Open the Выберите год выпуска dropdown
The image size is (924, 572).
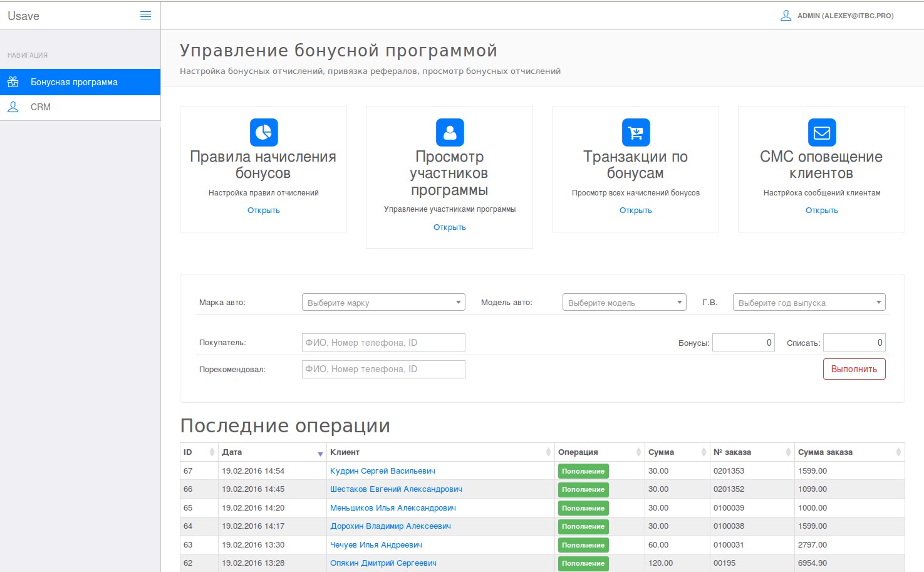[x=809, y=303]
